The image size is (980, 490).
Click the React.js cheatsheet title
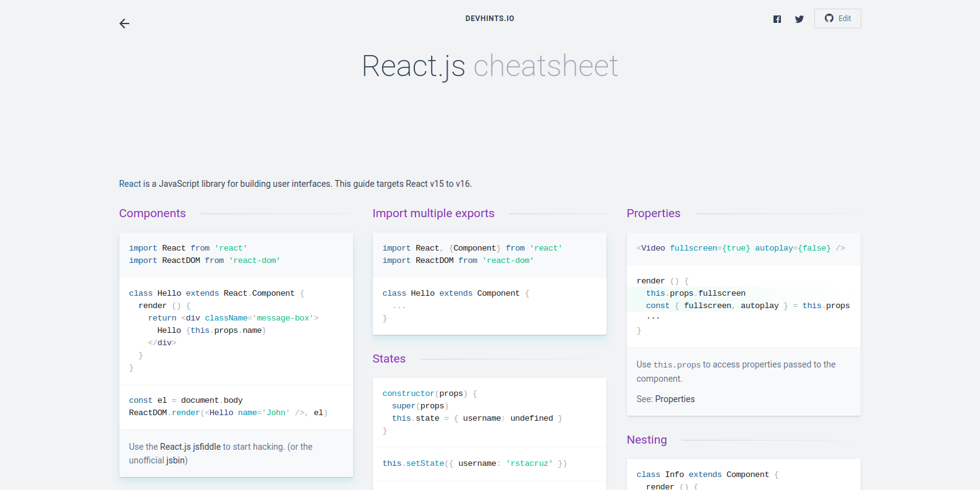tap(490, 66)
